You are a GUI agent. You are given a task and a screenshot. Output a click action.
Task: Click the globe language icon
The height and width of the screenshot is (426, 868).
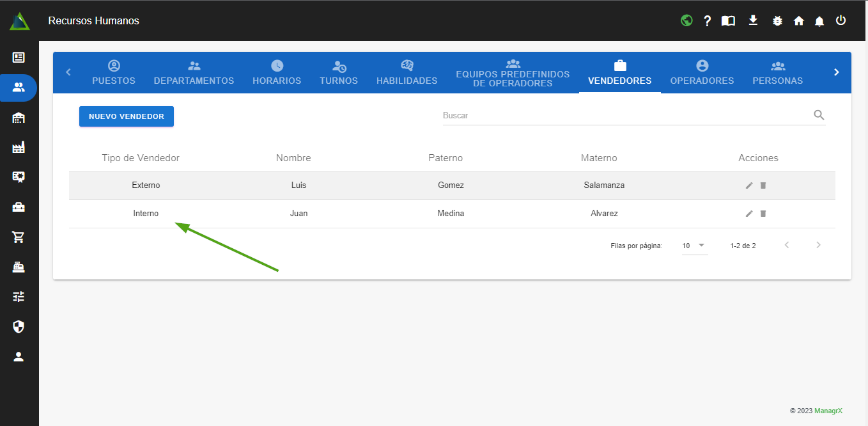[686, 20]
